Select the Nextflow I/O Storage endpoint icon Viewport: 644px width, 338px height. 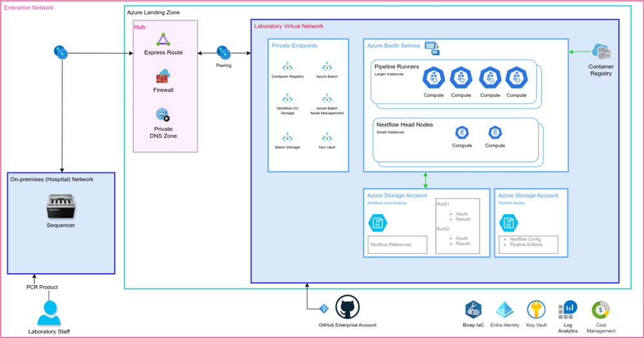287,99
